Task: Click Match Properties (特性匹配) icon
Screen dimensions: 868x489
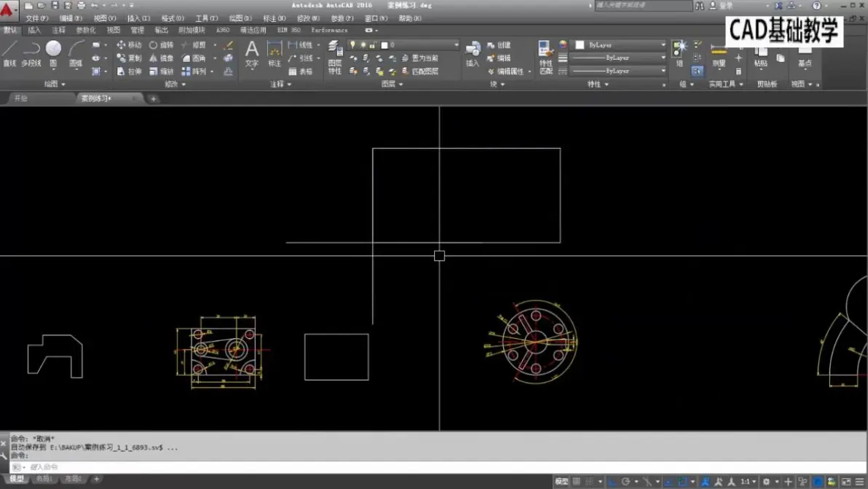Action: pos(546,57)
